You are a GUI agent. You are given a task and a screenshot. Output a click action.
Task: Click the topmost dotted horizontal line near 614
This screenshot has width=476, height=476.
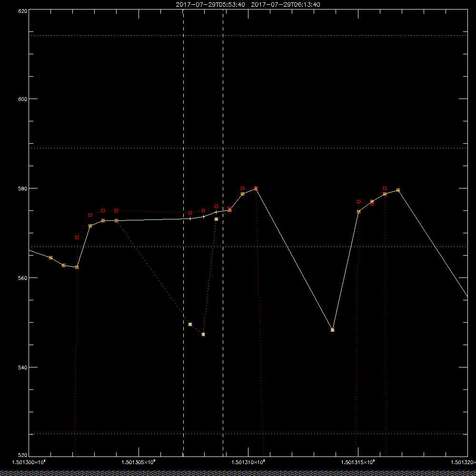point(248,36)
